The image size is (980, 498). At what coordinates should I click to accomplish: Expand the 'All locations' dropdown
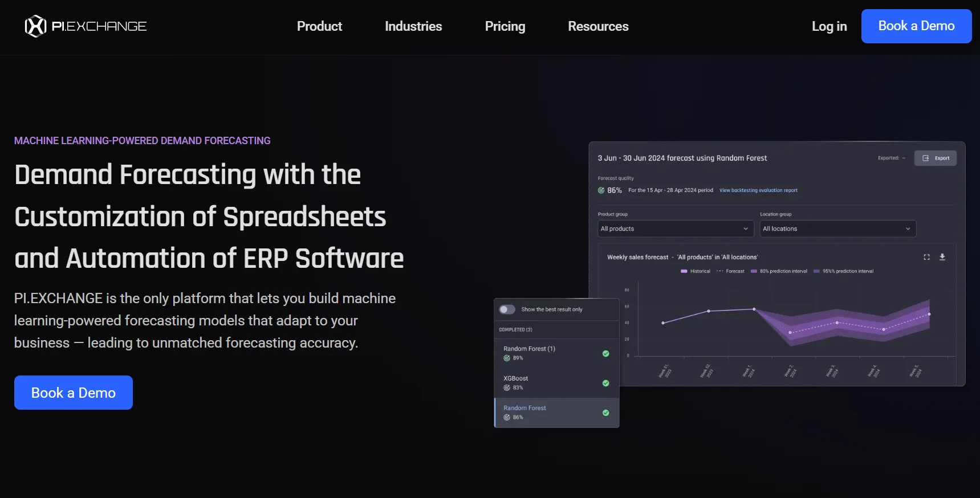pos(837,228)
